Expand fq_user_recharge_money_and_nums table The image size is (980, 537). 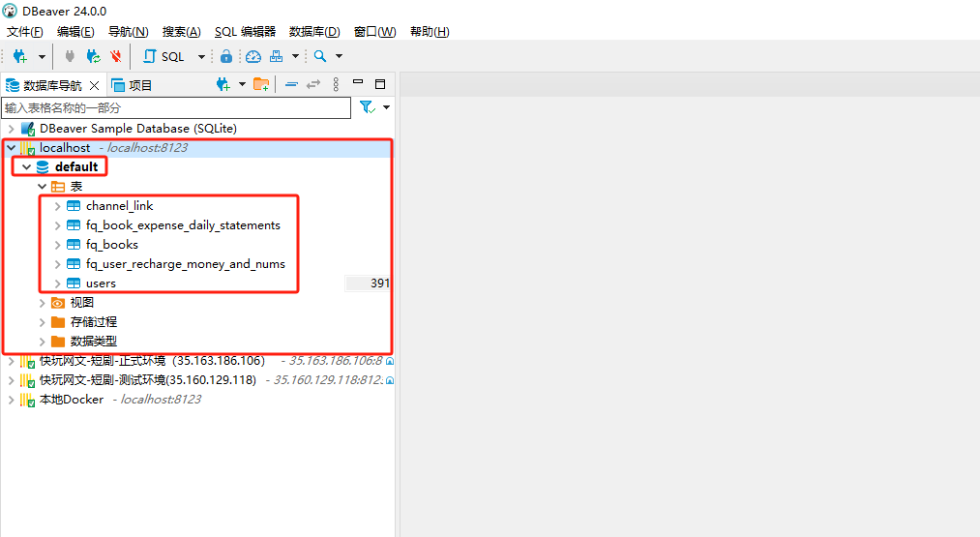pyautogui.click(x=57, y=264)
